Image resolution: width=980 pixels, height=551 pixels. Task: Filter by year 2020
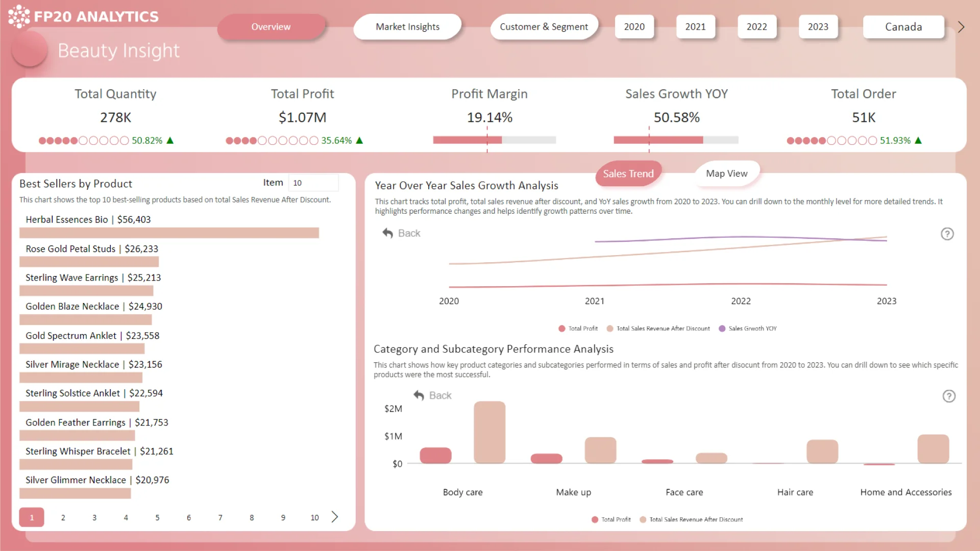[634, 27]
